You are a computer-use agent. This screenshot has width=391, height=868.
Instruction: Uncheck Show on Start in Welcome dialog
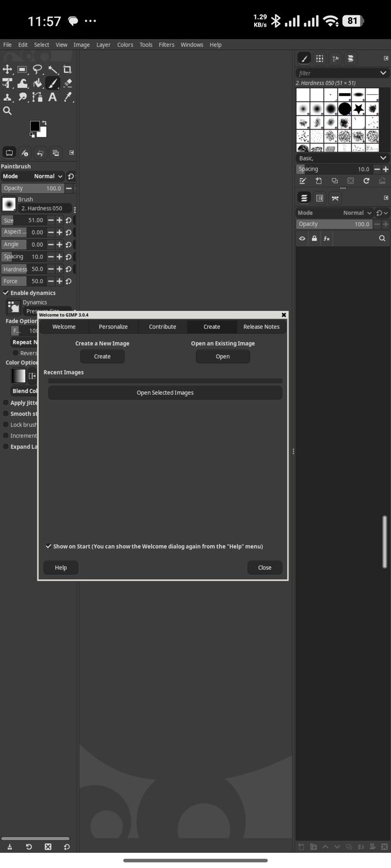pyautogui.click(x=48, y=546)
